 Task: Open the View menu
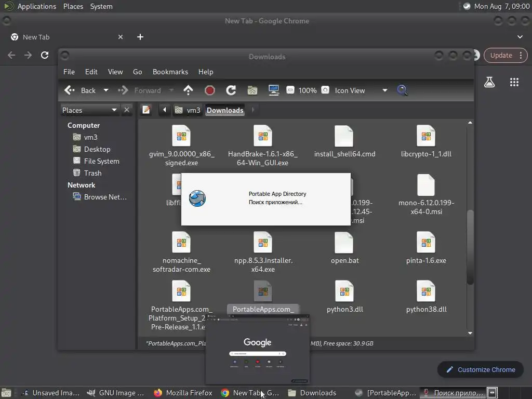point(115,72)
